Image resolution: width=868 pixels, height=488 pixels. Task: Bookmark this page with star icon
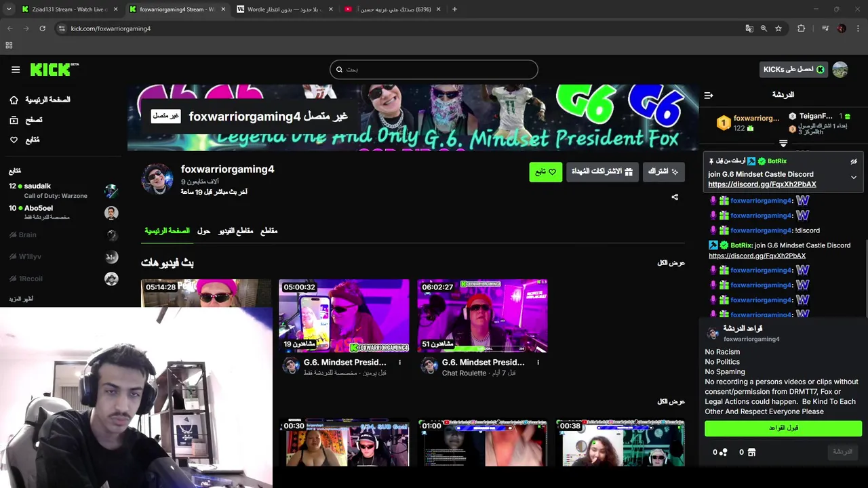pyautogui.click(x=778, y=28)
